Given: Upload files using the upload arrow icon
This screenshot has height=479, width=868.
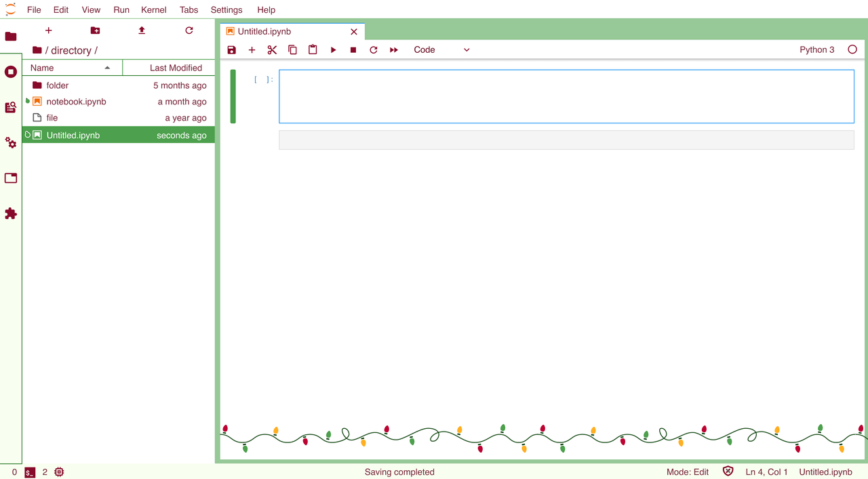Looking at the screenshot, I should [x=142, y=30].
